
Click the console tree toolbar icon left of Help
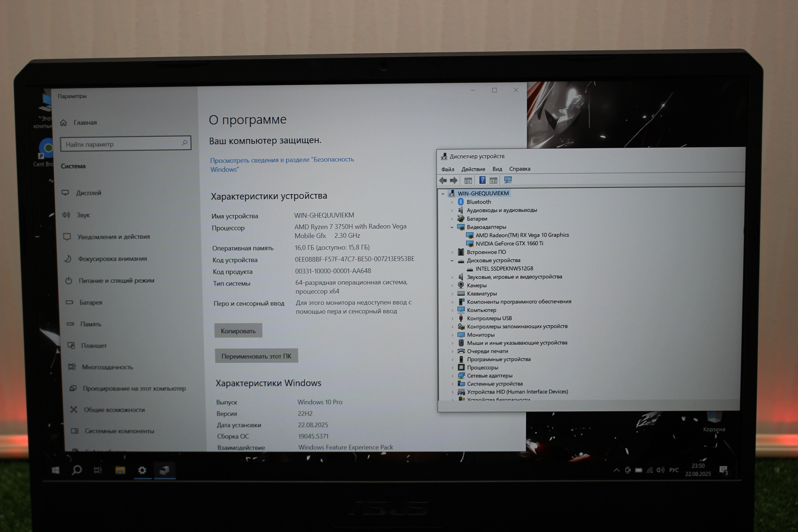(x=468, y=181)
